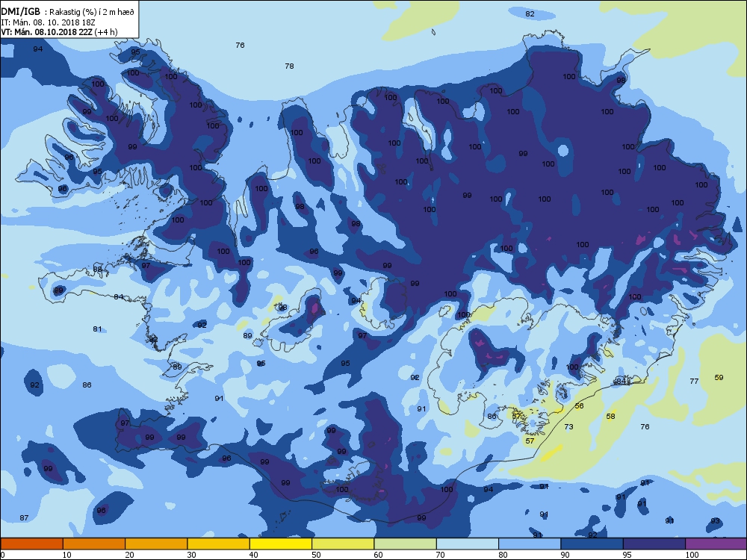Click the legend tick label 10

[x=66, y=555]
